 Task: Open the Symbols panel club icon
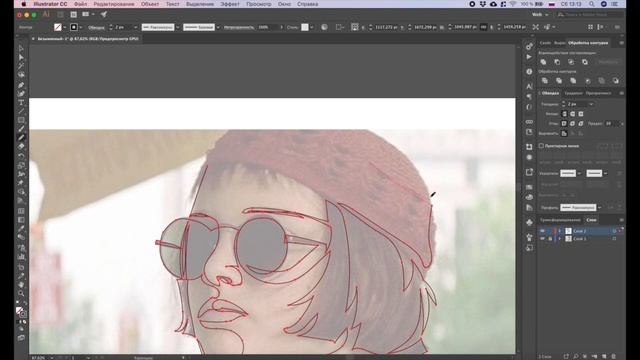(x=529, y=222)
